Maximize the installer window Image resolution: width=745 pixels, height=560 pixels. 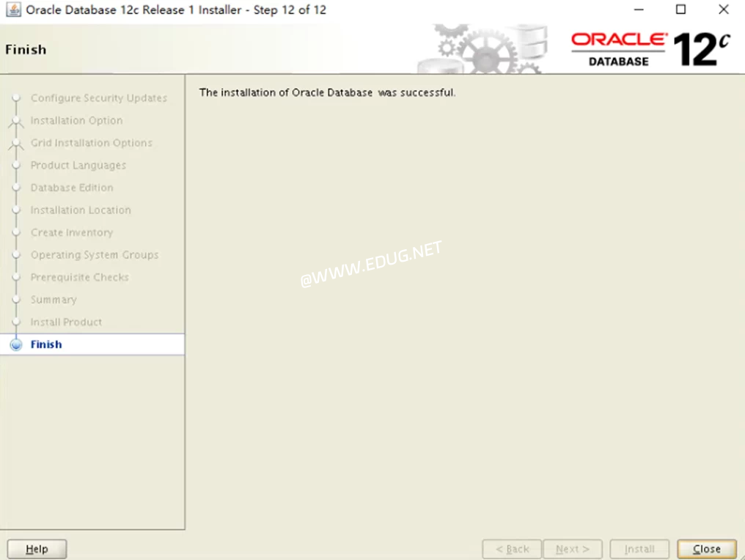tap(680, 10)
